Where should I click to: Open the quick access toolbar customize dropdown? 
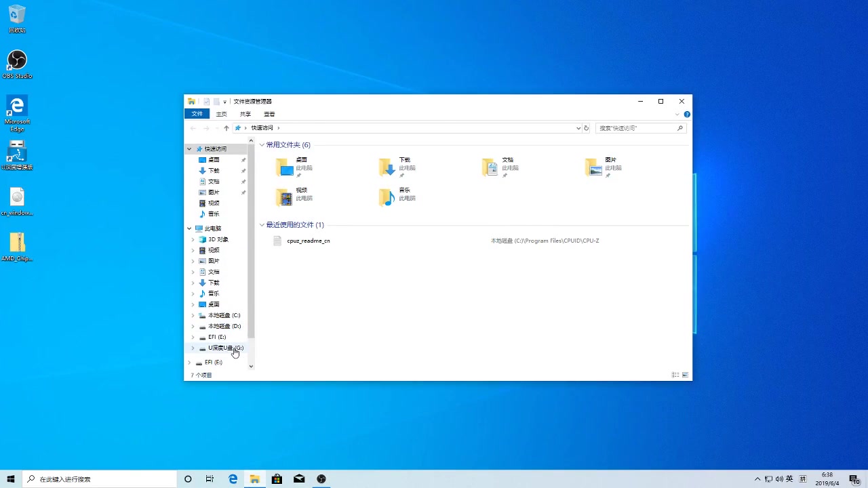(x=224, y=102)
